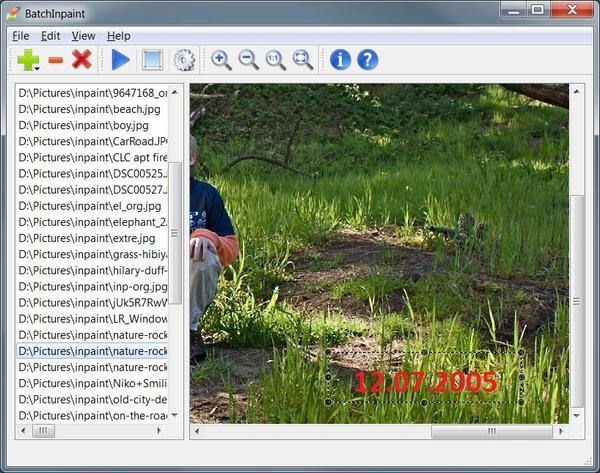
Task: Open the blue Info icon
Action: coord(340,60)
